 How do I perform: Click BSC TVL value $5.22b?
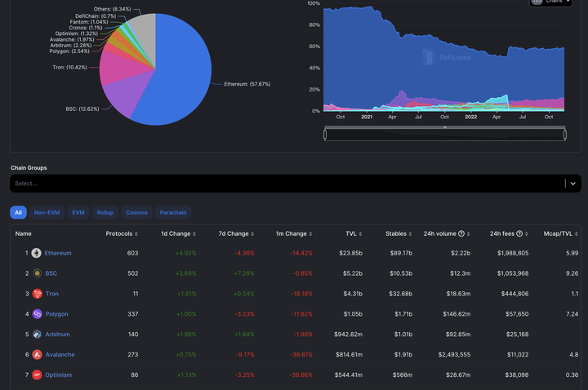click(x=353, y=273)
